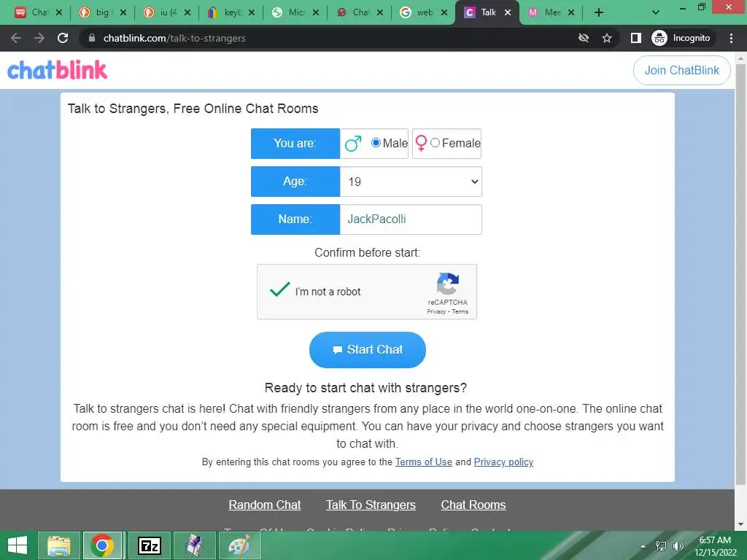Click the female gender symbol icon
Image resolution: width=747 pixels, height=560 pixels.
[421, 143]
